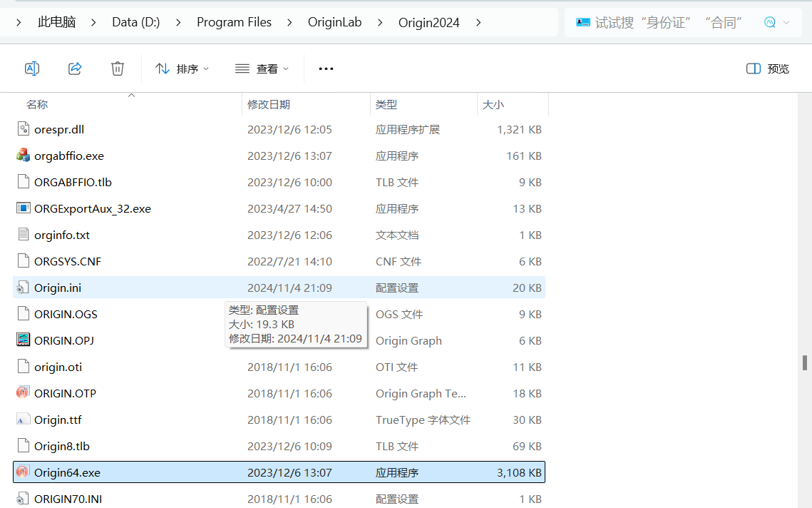Viewport: 812px width, 508px height.
Task: Go to 此电脑 in breadcrumb
Action: [x=56, y=22]
